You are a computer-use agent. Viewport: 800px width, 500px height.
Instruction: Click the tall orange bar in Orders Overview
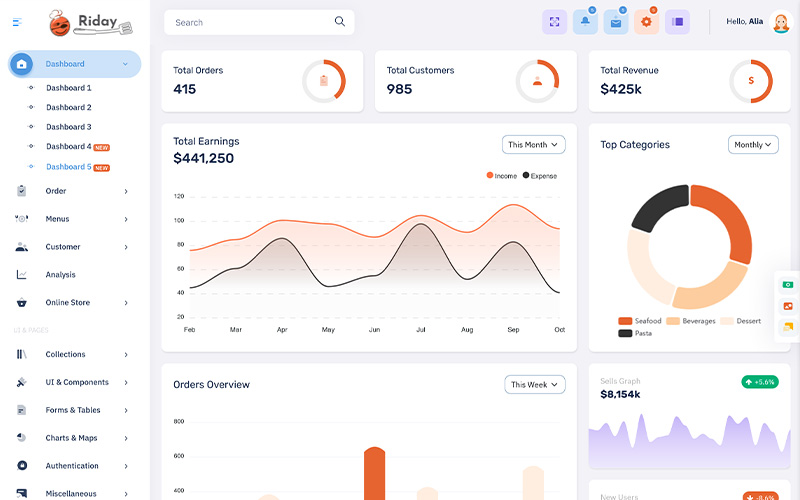coord(374,474)
